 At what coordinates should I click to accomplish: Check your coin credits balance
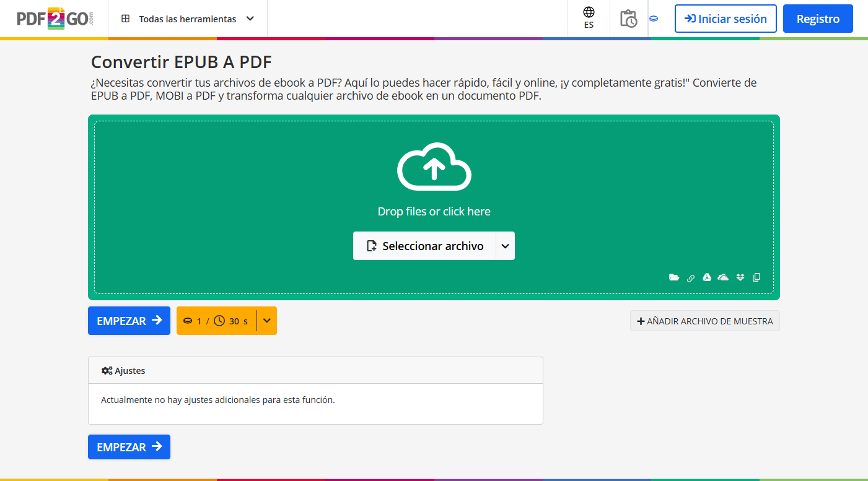coord(654,19)
